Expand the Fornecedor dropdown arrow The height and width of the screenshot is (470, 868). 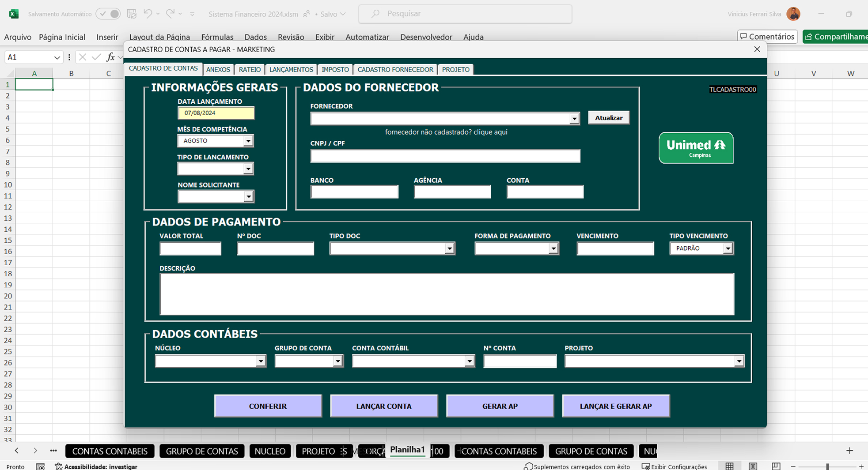coord(574,118)
